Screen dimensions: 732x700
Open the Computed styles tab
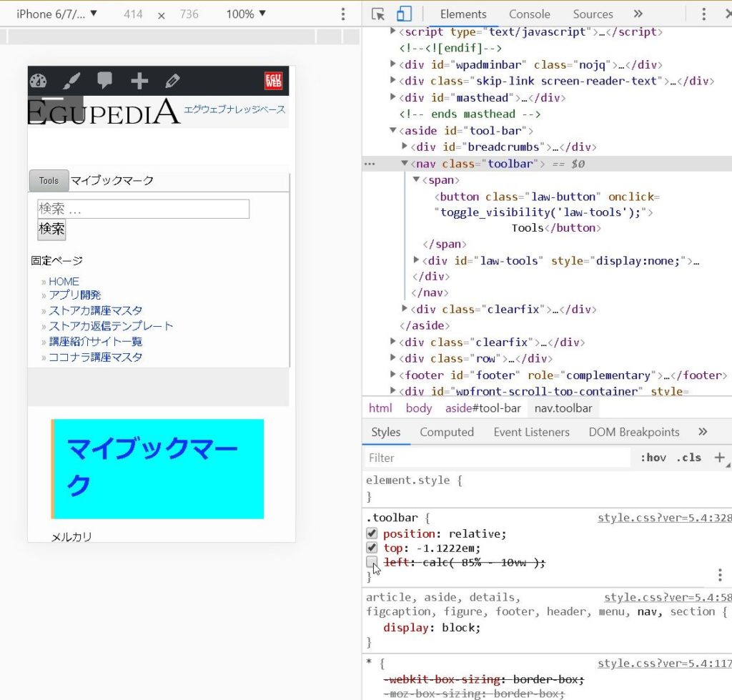tap(447, 432)
